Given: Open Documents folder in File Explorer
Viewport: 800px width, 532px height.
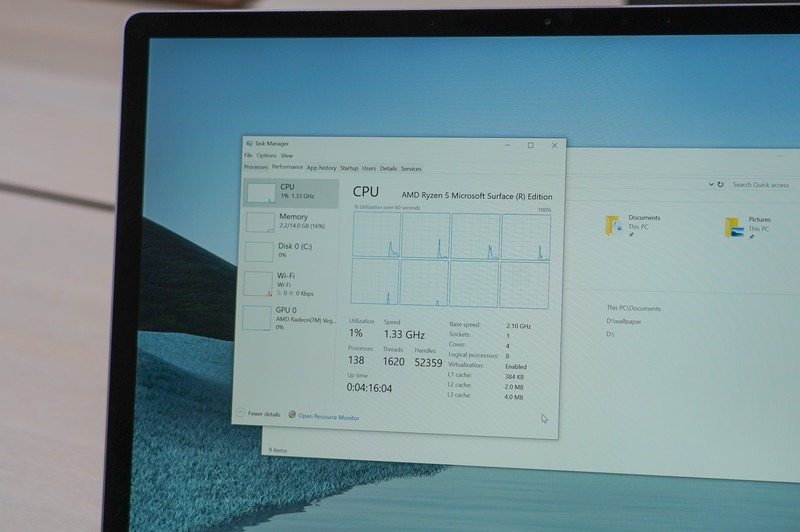Looking at the screenshot, I should 633,225.
